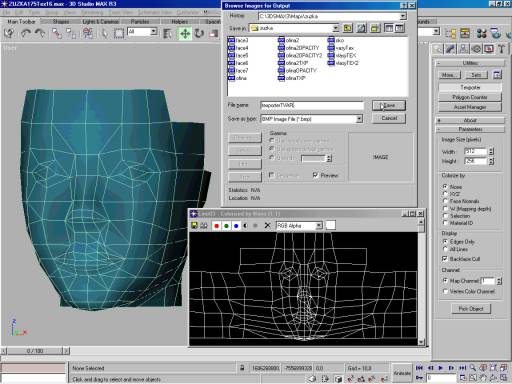Open the Save in folder dropdown
Image resolution: width=512 pixels, height=384 pixels.
[x=336, y=28]
